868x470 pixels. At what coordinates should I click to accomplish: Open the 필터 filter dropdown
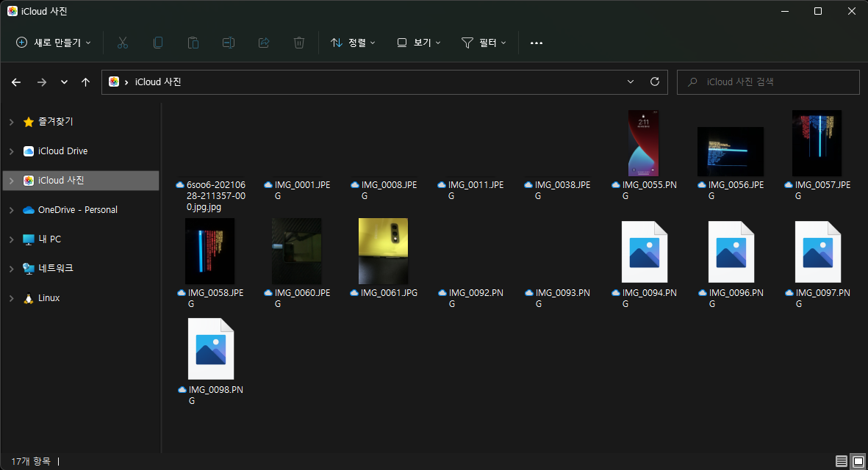[484, 43]
